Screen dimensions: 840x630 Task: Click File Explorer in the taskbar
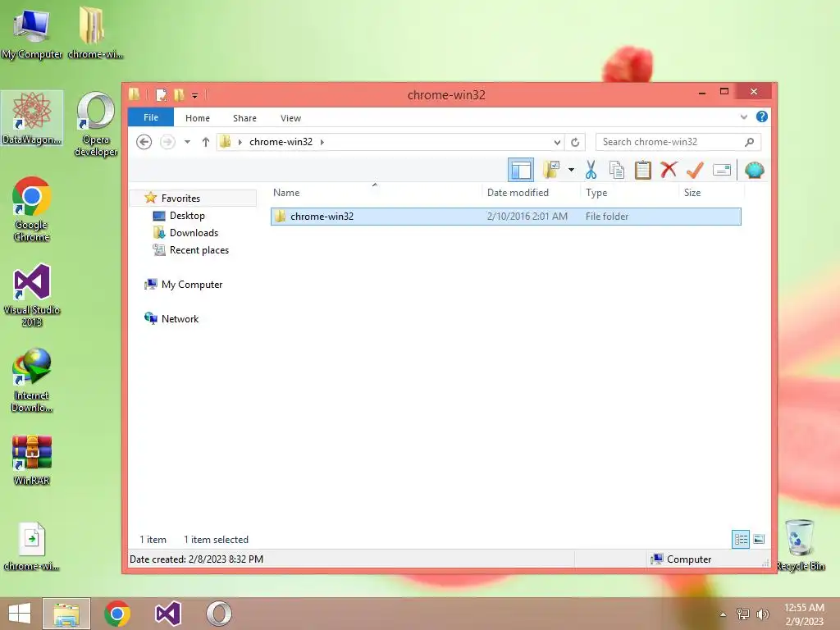pos(66,614)
